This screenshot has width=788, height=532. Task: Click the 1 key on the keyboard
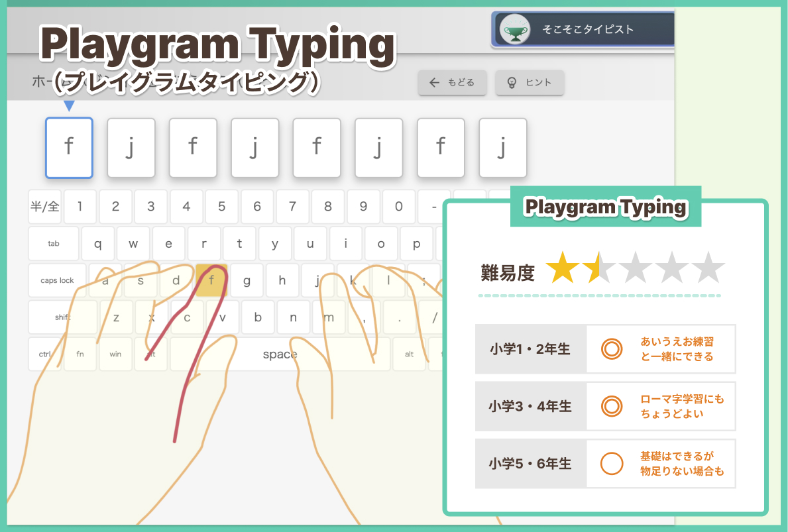pos(80,207)
